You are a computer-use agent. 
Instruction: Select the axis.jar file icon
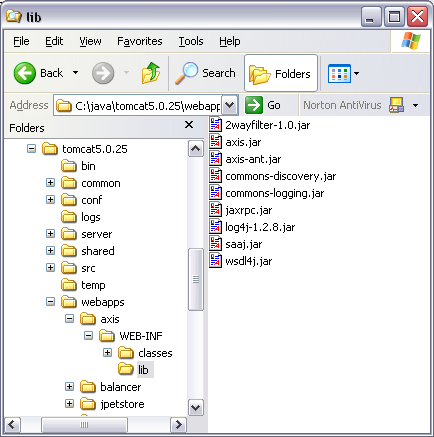pyautogui.click(x=215, y=142)
